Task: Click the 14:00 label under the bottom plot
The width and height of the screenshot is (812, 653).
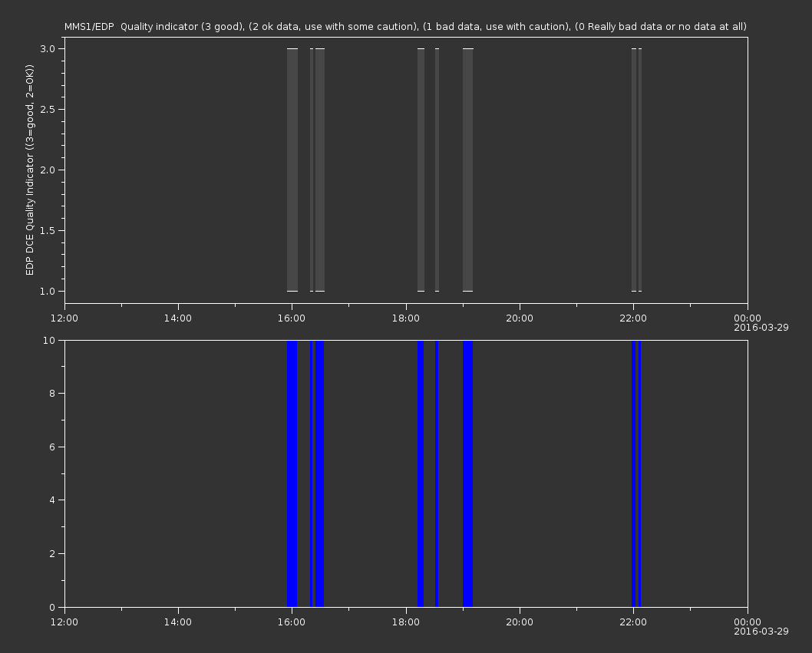Action: (177, 622)
